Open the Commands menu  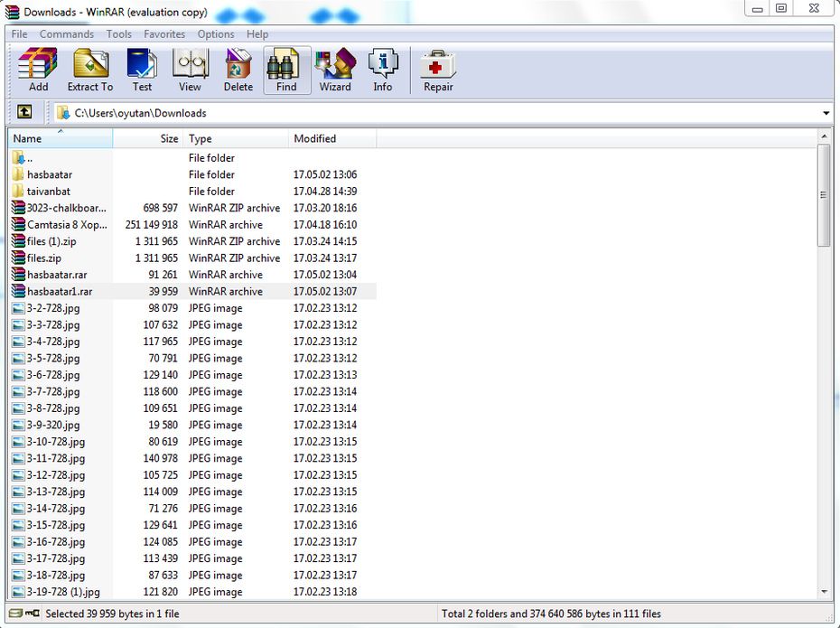66,33
